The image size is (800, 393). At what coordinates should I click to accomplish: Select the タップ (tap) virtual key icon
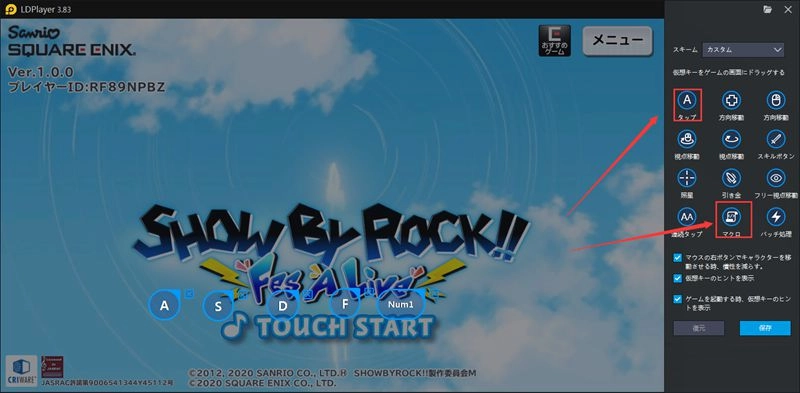(687, 101)
